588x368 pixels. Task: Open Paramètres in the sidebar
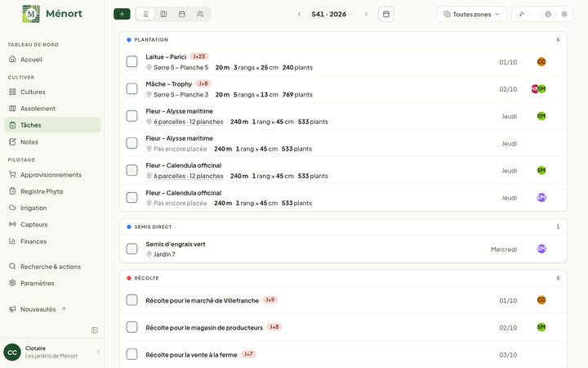[52, 283]
